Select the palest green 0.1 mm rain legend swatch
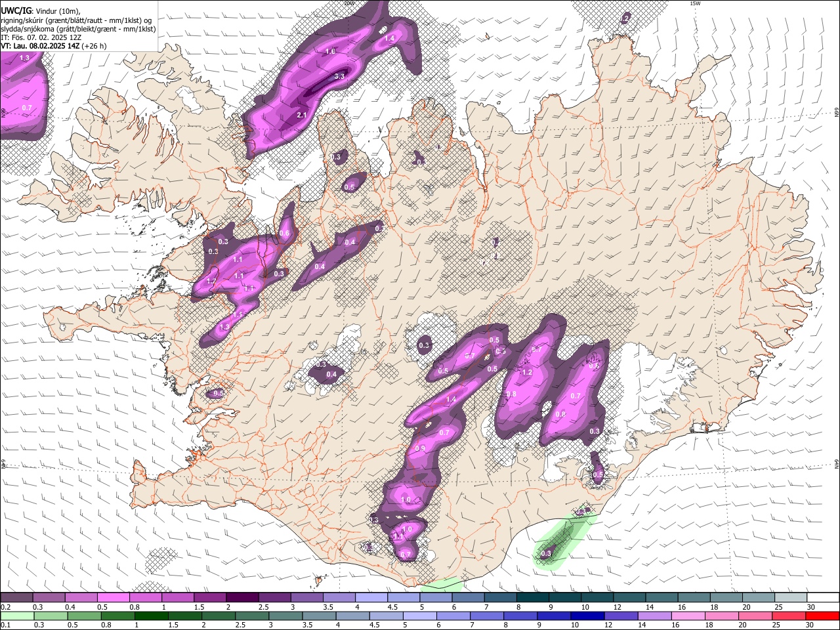 click(x=16, y=616)
